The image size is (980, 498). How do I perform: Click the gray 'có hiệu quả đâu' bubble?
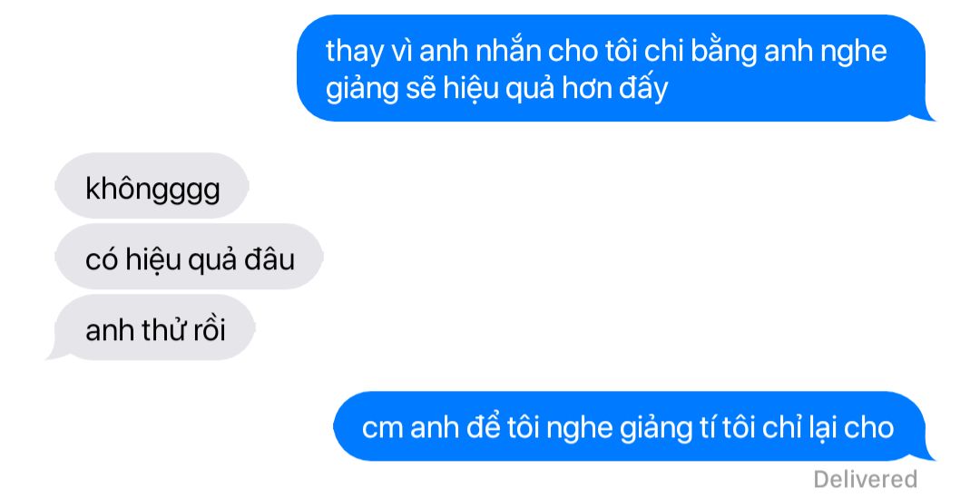[189, 257]
